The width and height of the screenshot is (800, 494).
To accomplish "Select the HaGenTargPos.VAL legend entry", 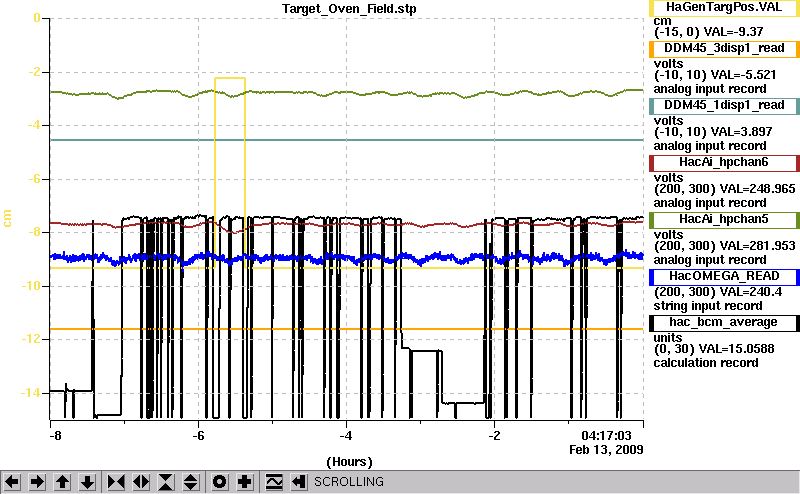I will 724,8.
